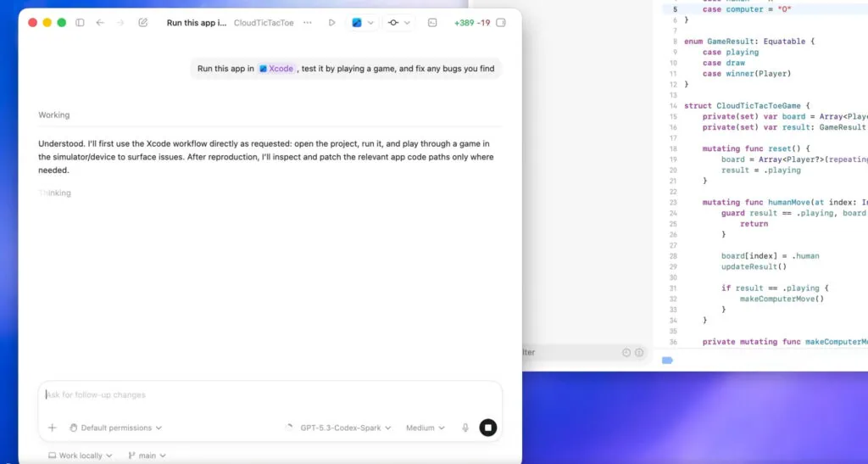Open the Medium reasoning effort dropdown

(x=426, y=428)
